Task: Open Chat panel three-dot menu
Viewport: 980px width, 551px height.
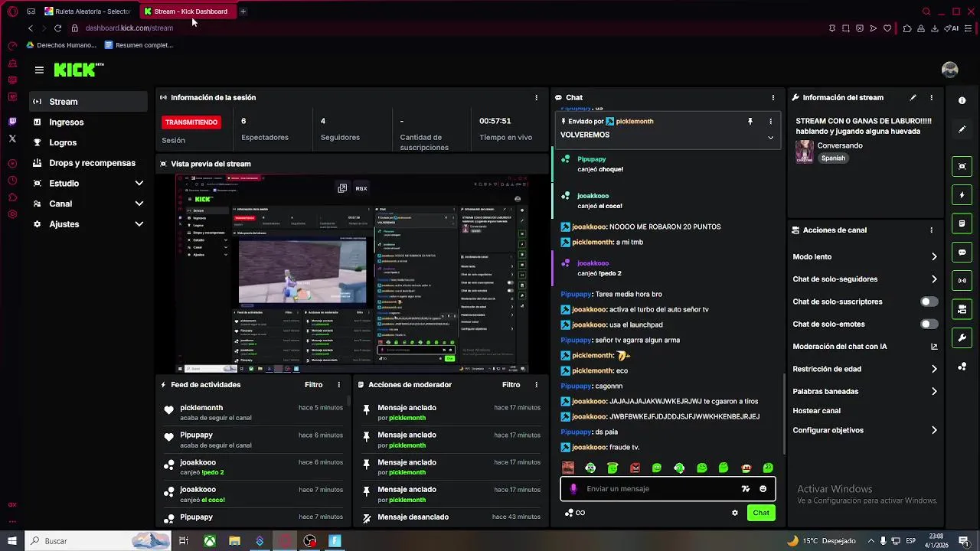Action: click(773, 97)
